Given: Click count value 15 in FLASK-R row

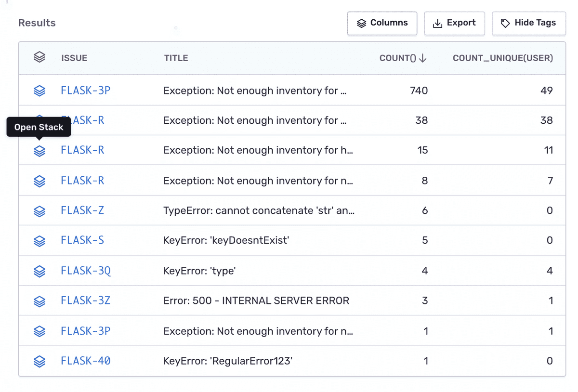Looking at the screenshot, I should [422, 150].
